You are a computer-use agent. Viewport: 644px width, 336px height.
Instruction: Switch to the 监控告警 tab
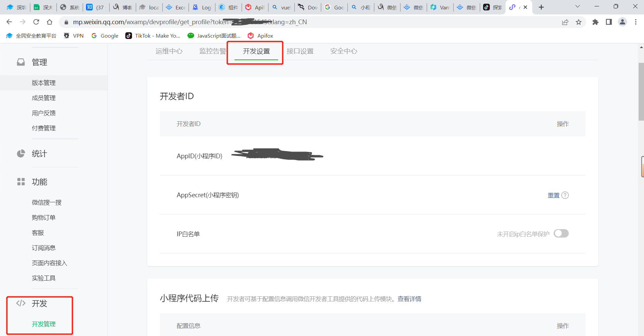point(213,51)
